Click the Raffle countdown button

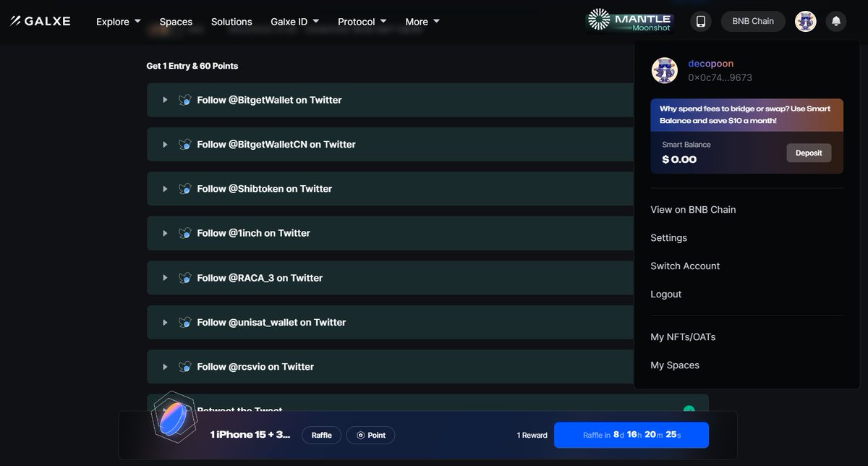(631, 436)
